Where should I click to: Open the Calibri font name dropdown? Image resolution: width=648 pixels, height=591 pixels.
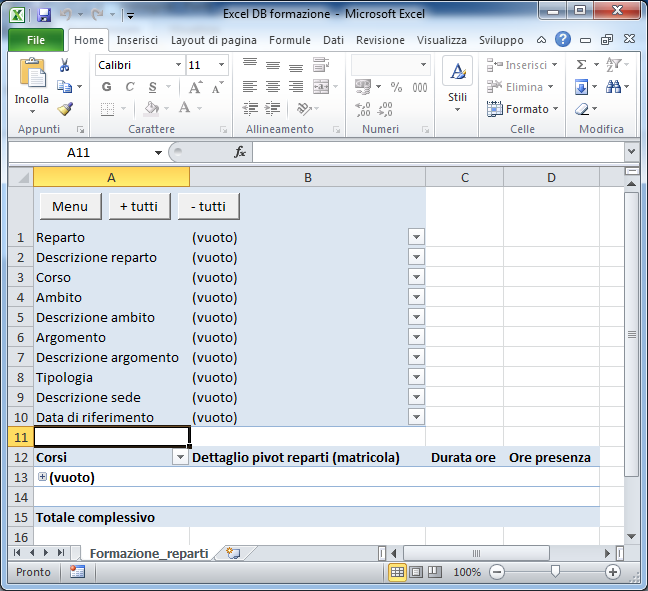pyautogui.click(x=178, y=65)
